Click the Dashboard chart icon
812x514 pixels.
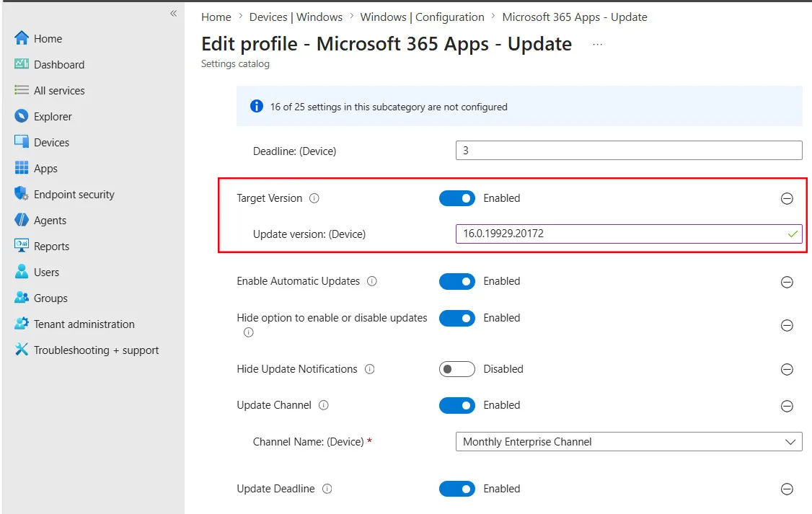pyautogui.click(x=21, y=63)
